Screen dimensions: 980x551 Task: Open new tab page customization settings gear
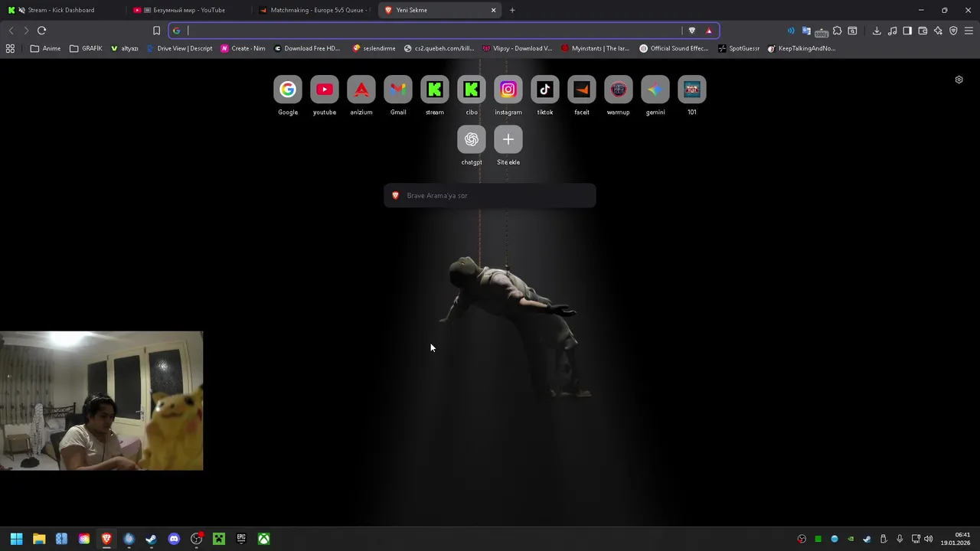tap(959, 80)
